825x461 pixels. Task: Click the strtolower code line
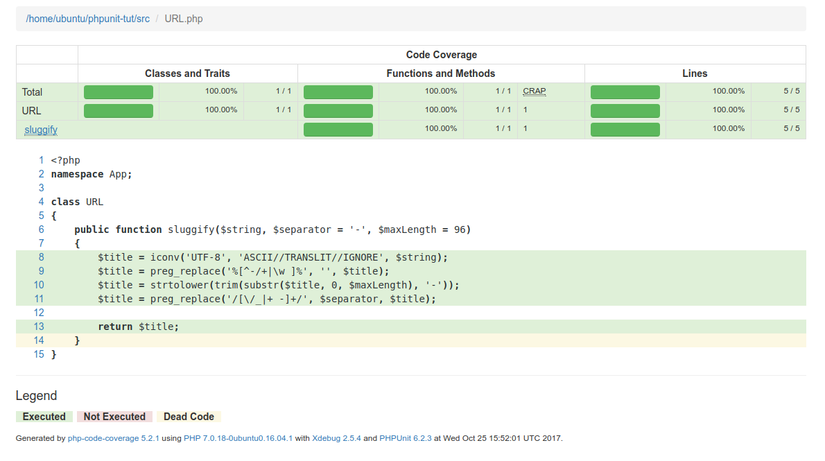(278, 285)
